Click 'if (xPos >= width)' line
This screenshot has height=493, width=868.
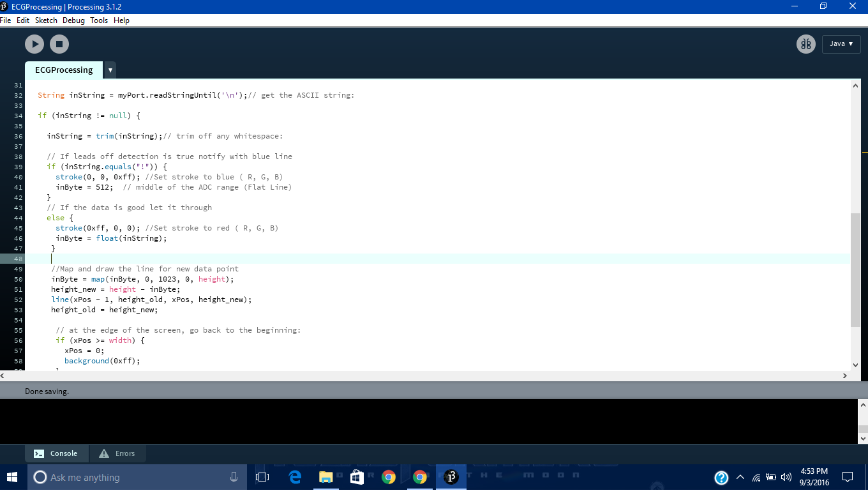[x=100, y=340]
